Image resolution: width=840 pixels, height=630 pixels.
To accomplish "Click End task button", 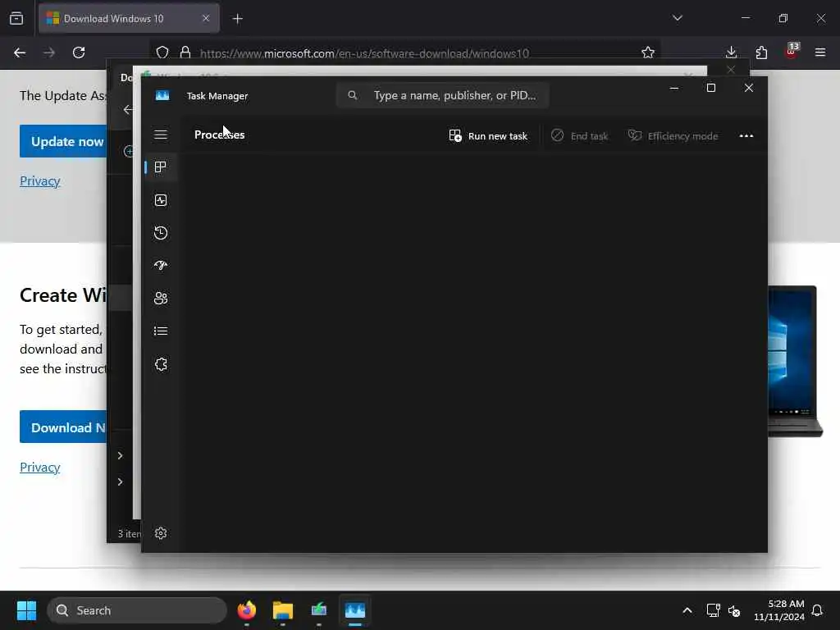I will 580,136.
